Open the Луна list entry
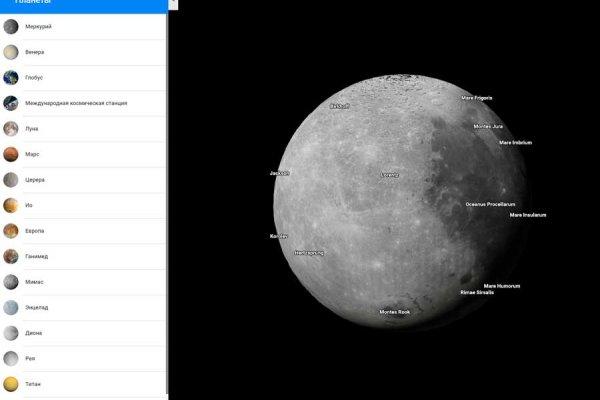600x400 pixels. tap(32, 129)
